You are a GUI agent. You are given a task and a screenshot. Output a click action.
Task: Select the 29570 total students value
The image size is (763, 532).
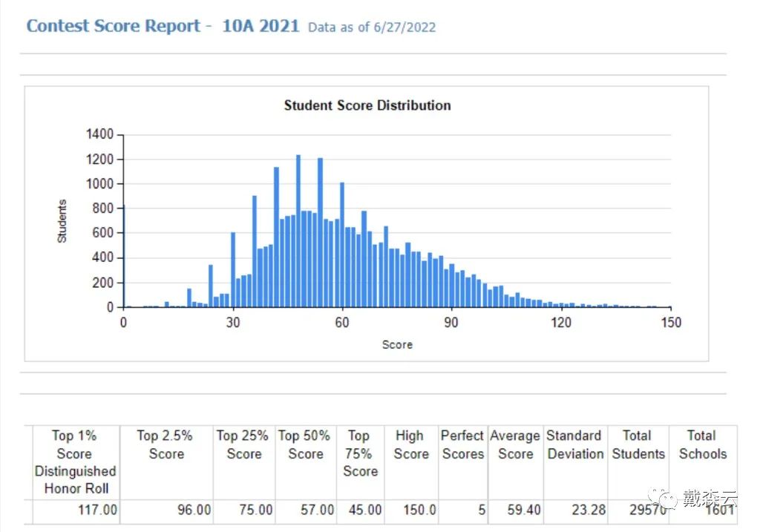tap(644, 510)
